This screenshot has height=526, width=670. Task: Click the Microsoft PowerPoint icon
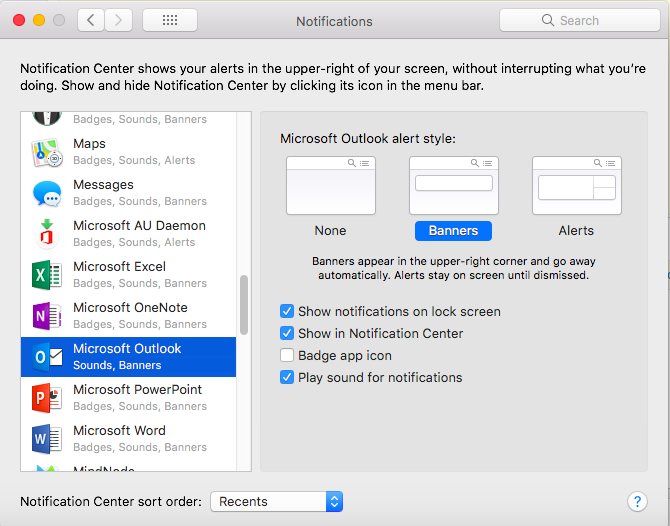[x=46, y=398]
